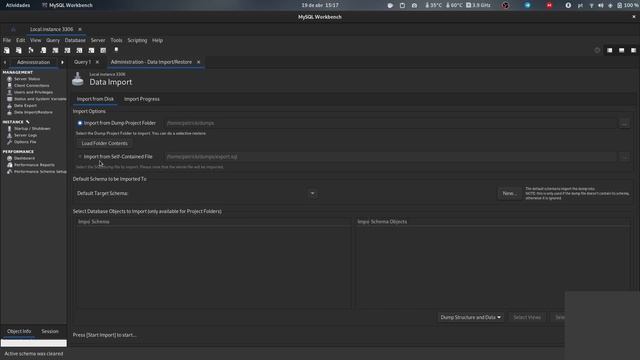Click the volume icon in top bar
Viewport: 640px width, 360px height.
(x=600, y=5)
